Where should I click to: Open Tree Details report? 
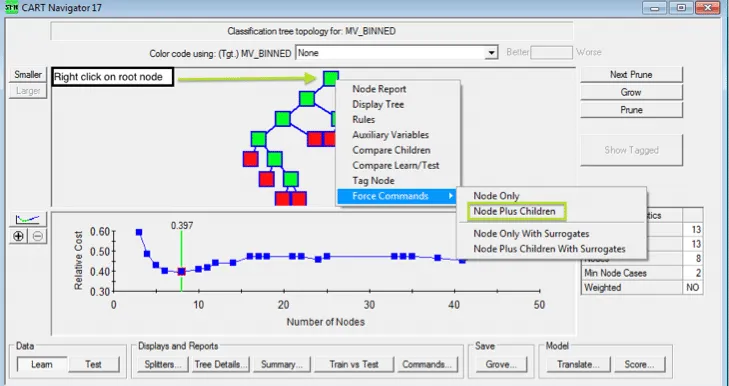[x=221, y=364]
